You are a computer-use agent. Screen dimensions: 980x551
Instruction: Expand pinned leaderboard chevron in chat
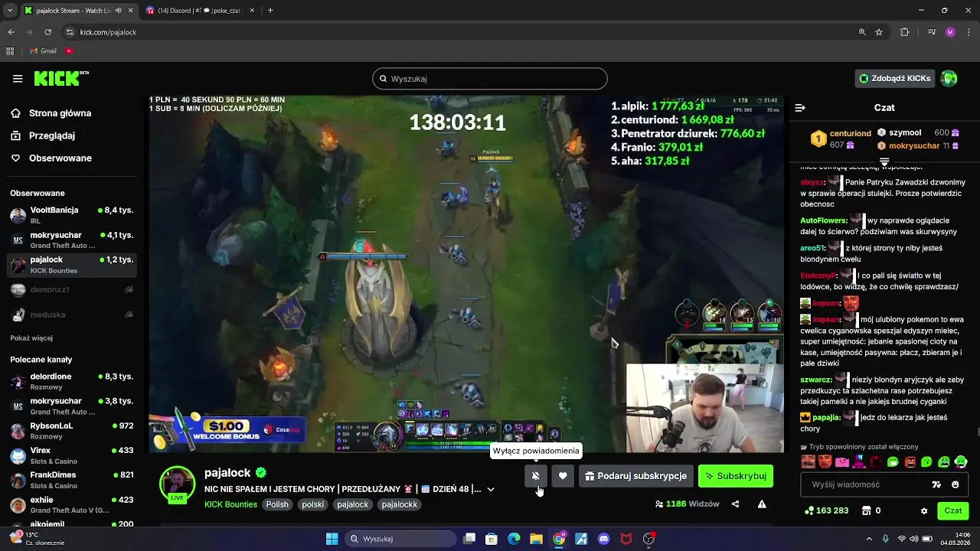tap(884, 162)
